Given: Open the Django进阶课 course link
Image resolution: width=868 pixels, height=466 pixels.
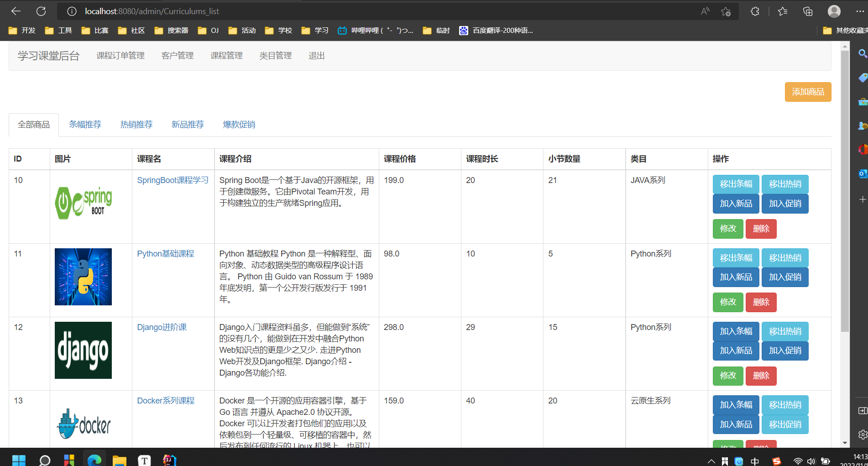Looking at the screenshot, I should coord(162,327).
